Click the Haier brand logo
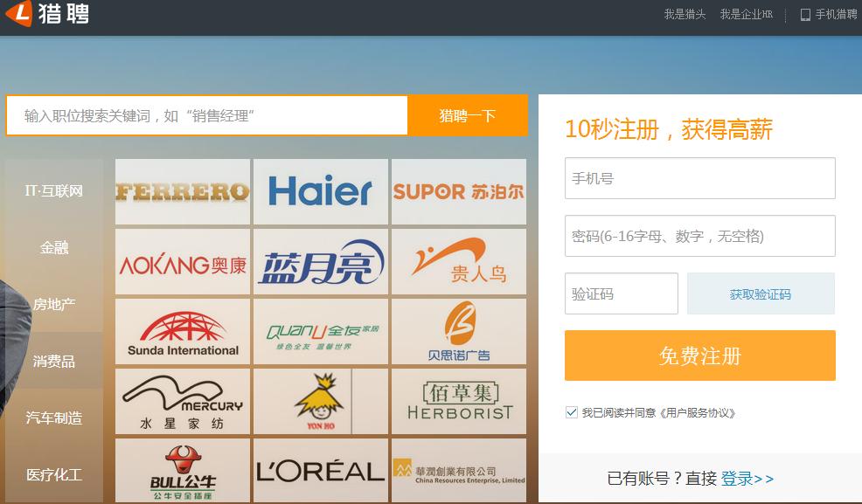 coord(320,191)
